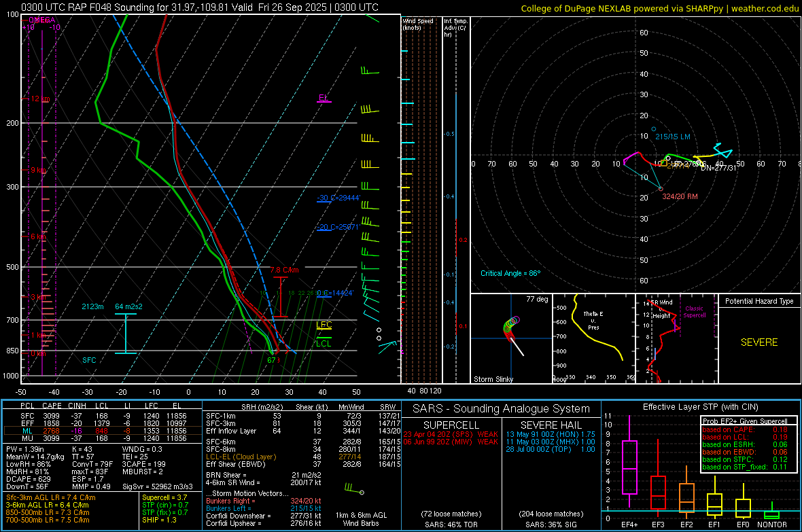
Task: Click the 'Bunkers Right = 324/20 kt' line
Action: pyautogui.click(x=264, y=501)
